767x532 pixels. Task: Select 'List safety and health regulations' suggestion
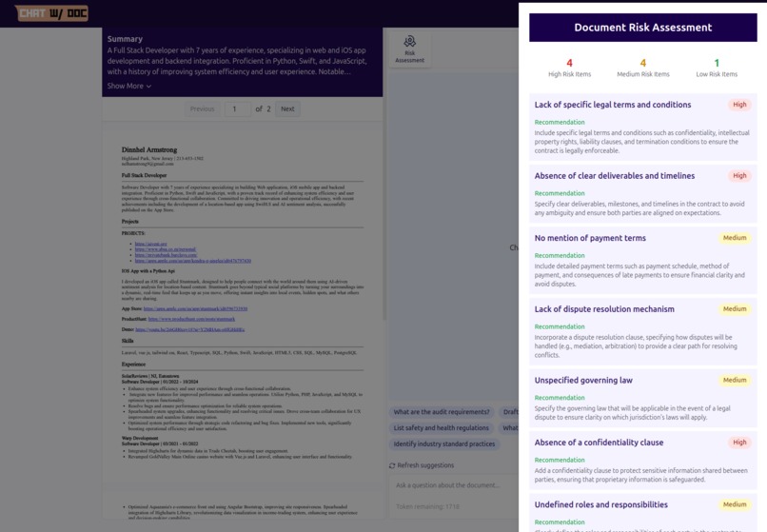pos(442,427)
